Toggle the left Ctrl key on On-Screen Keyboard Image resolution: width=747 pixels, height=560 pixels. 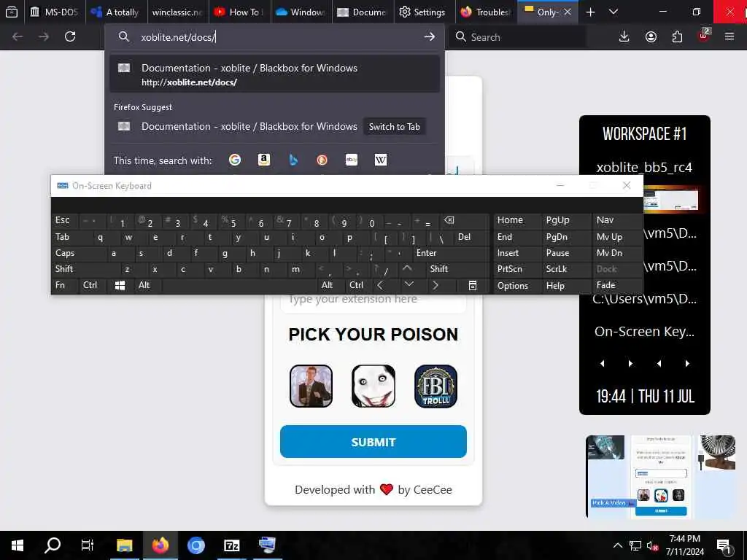93,285
